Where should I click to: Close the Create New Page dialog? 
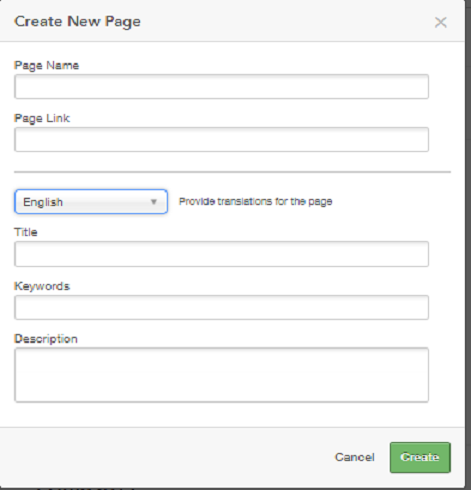[x=440, y=22]
